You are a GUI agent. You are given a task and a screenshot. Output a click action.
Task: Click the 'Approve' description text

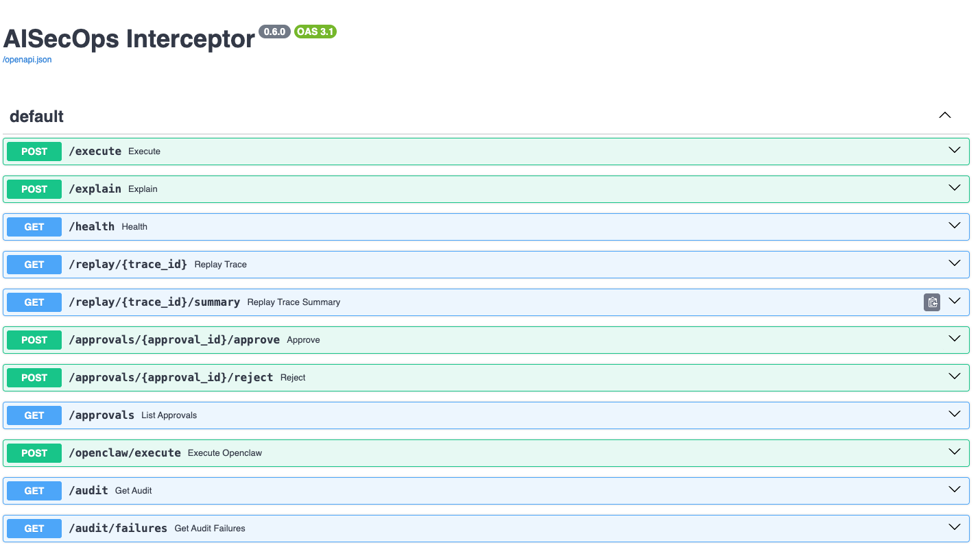(303, 340)
